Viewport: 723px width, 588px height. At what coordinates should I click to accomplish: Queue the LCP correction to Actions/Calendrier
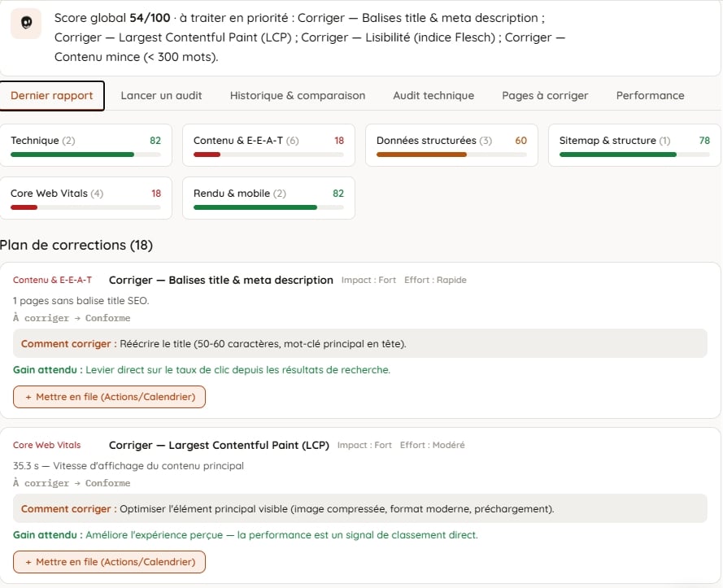[x=109, y=562]
